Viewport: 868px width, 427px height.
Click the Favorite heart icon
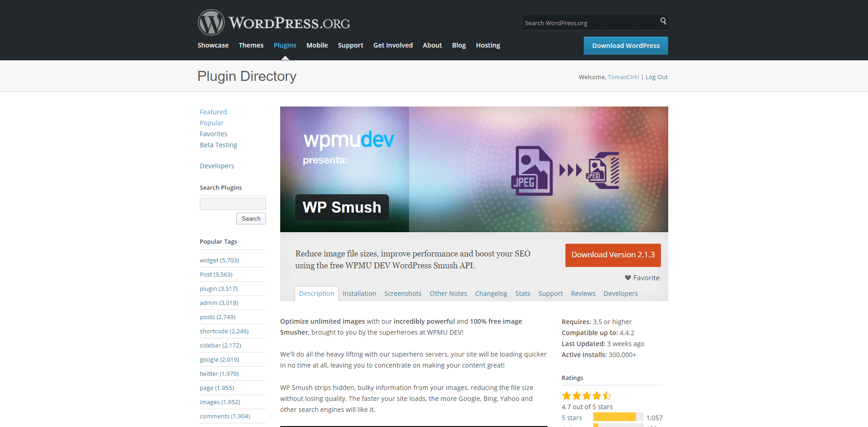628,278
